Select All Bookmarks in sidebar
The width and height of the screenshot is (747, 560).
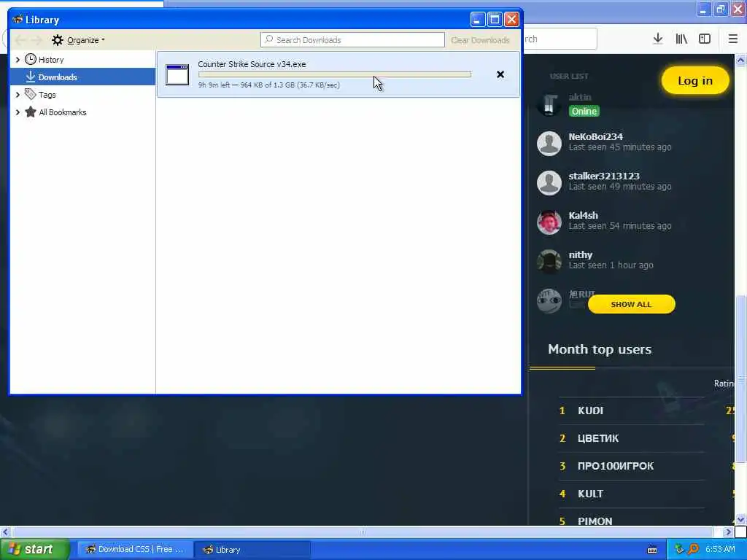(x=63, y=112)
